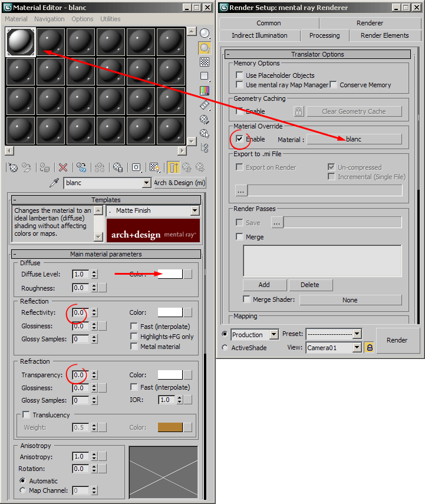Click the Video Color Check icon

(205, 91)
